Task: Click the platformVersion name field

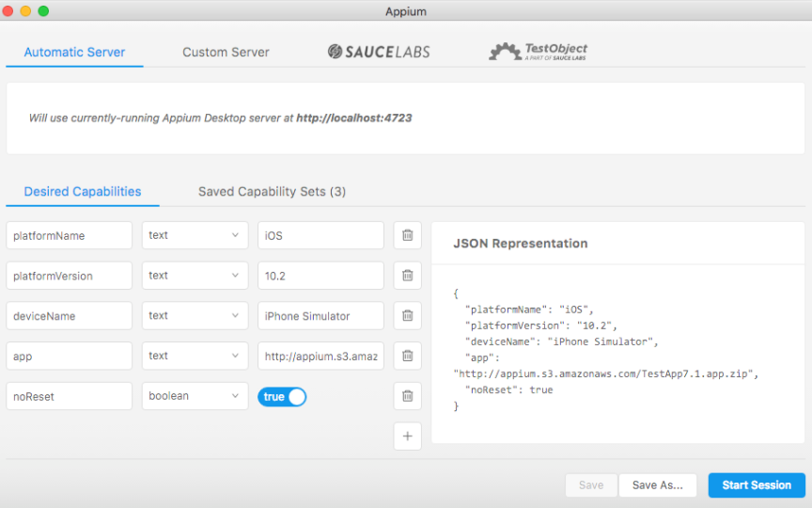Action: pos(69,276)
